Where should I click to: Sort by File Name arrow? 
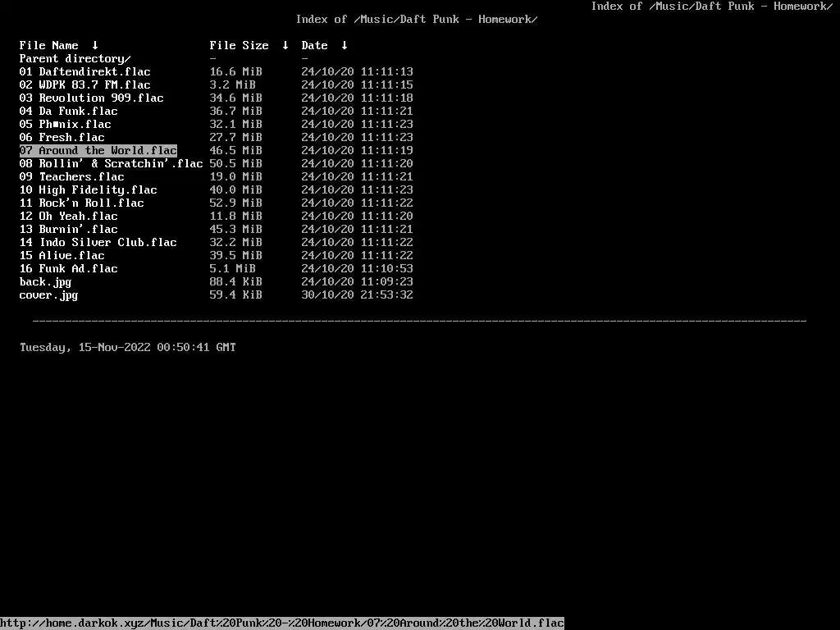click(x=95, y=46)
